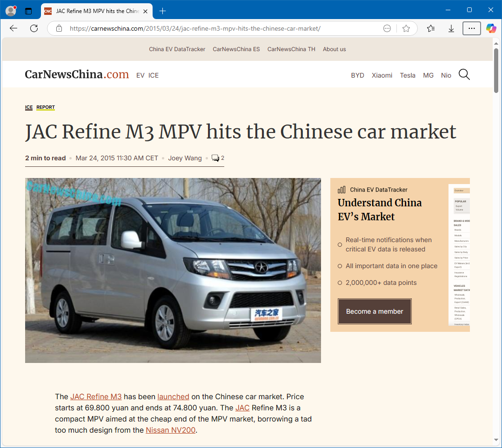Open the comments bubble icon
The width and height of the screenshot is (502, 448).
[x=215, y=158]
